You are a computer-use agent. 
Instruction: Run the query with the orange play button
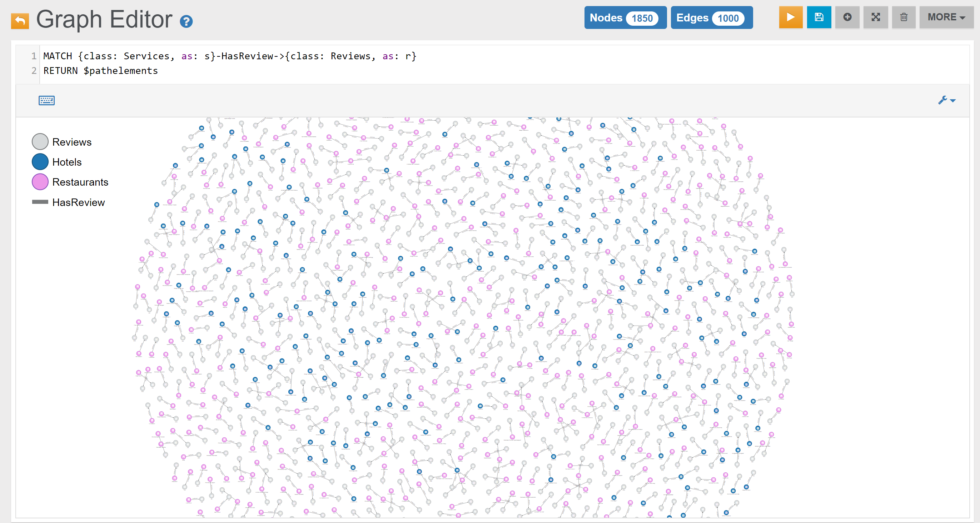click(x=790, y=17)
